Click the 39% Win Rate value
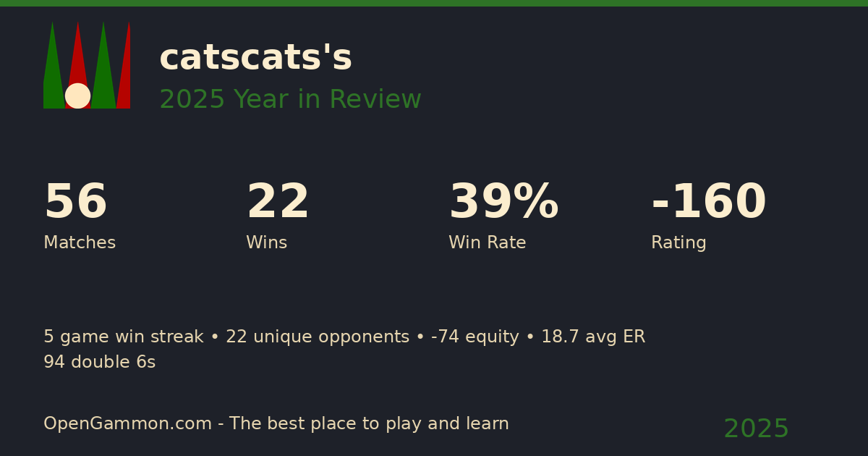The height and width of the screenshot is (456, 868). click(x=503, y=203)
